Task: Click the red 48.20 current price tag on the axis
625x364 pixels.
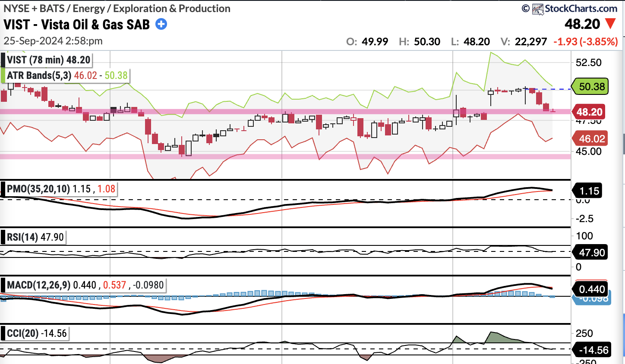Action: (589, 112)
